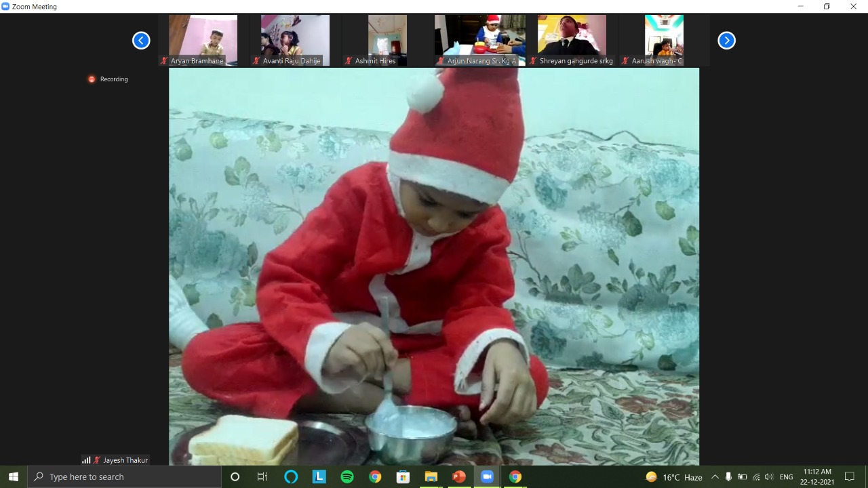Launch PowerPoint from the taskbar
Viewport: 868px width, 488px height.
pyautogui.click(x=458, y=477)
